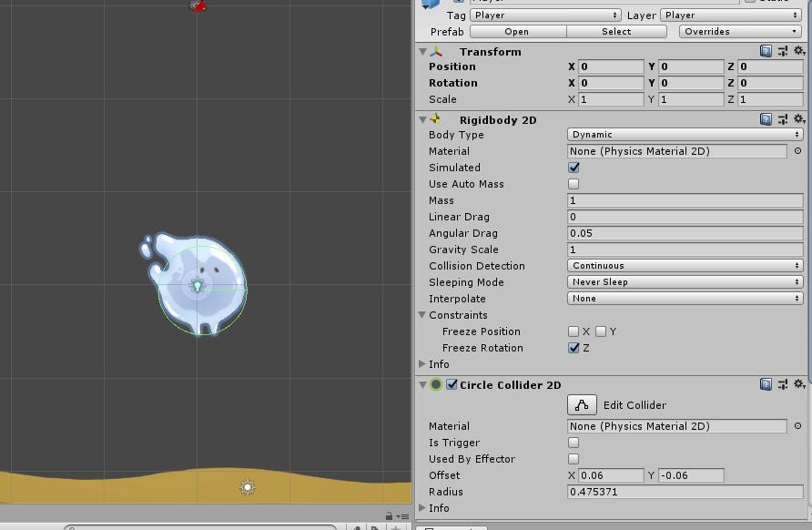Click the collider Offset X field

coord(611,475)
